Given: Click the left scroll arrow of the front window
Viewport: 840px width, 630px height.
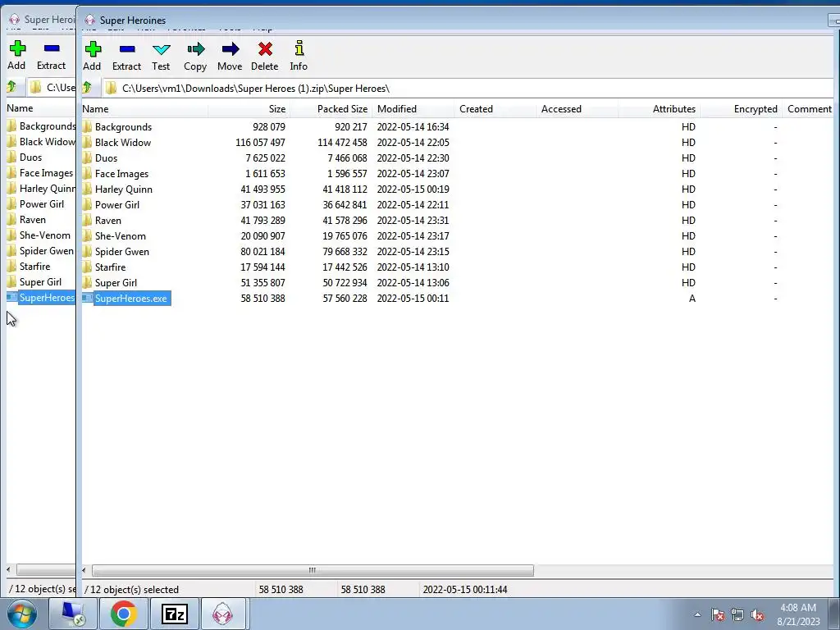Looking at the screenshot, I should coord(84,570).
